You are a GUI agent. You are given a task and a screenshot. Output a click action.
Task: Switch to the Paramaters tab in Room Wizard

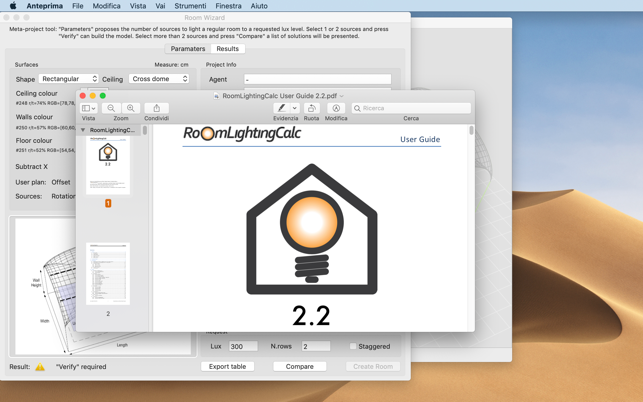click(x=188, y=48)
